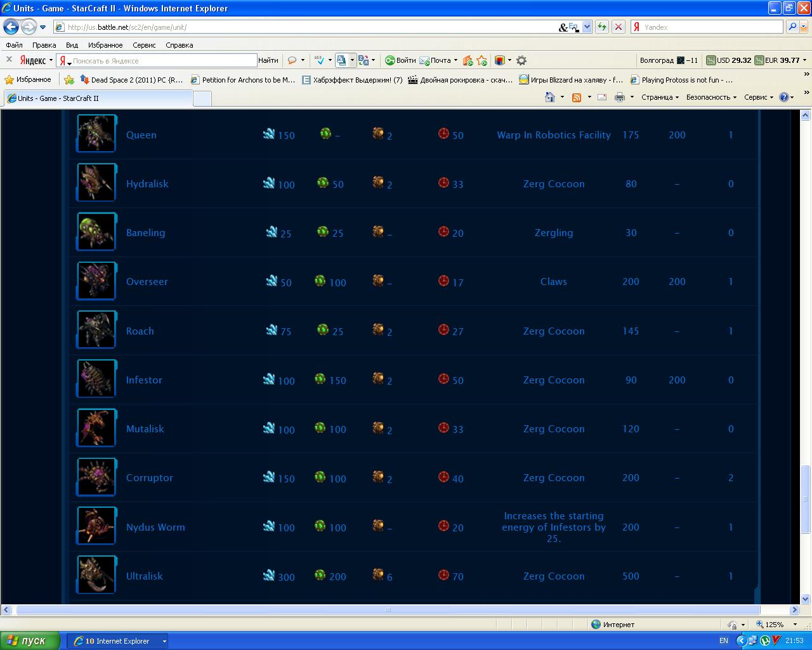
Task: Click the horizontal scrollbar at page bottom
Action: click(x=388, y=609)
